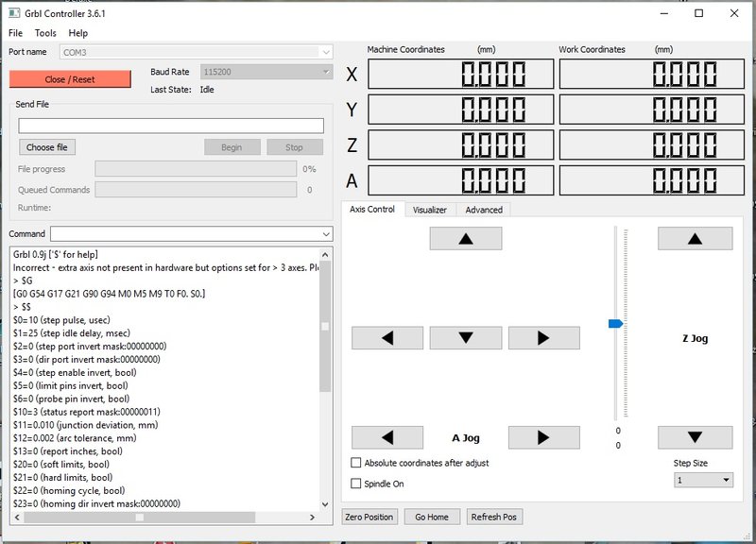Click the console's scroll-left arrow
Screen dimensions: 756x544
point(17,518)
